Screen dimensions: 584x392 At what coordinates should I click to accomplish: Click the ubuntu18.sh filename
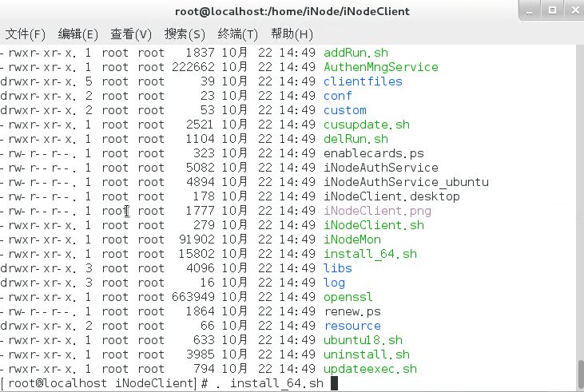tap(363, 341)
